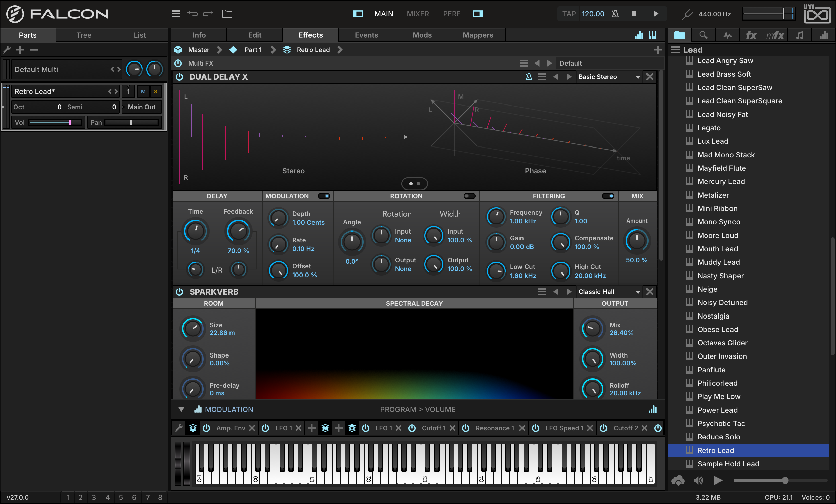
Task: Open the search magnifier browser tab
Action: 703,35
